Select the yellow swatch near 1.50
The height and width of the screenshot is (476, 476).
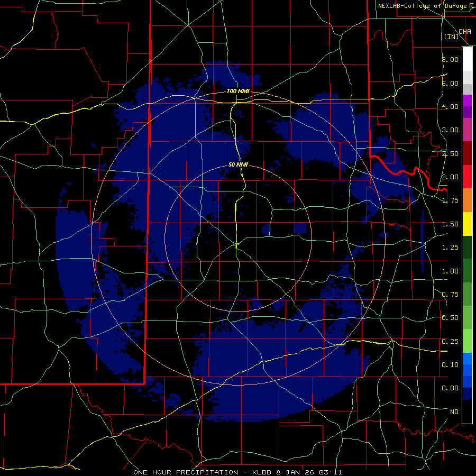pos(467,224)
